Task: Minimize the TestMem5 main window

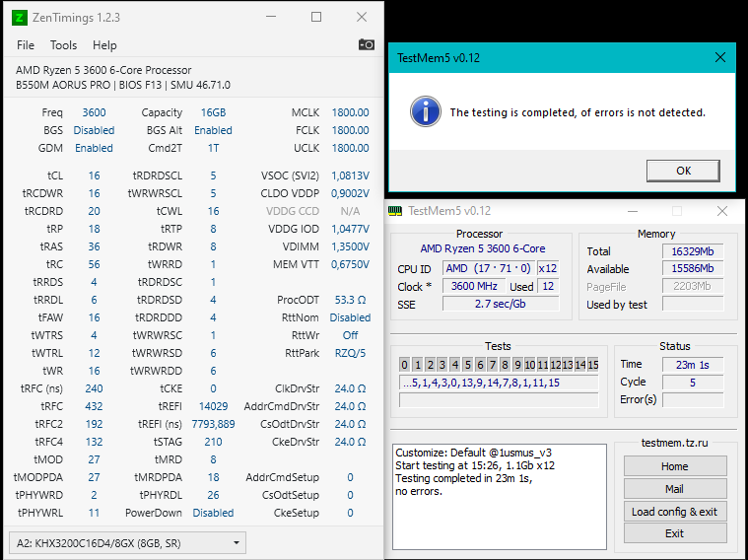Action: coord(633,211)
